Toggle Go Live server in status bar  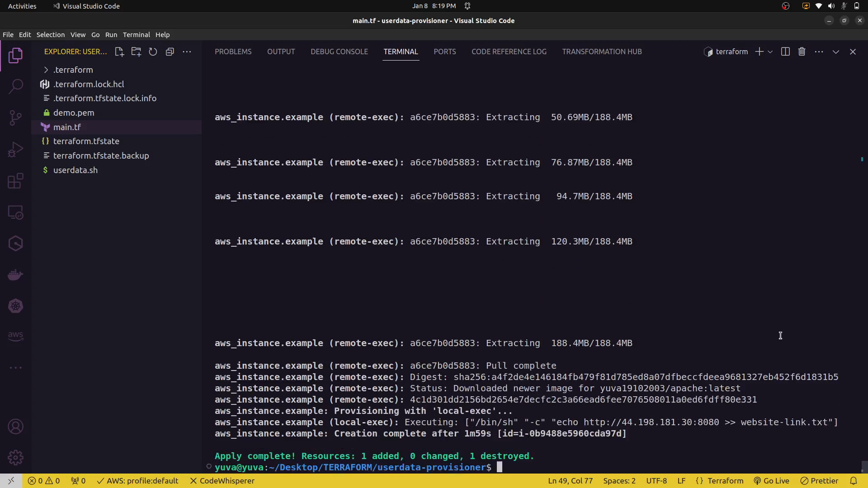point(771,481)
